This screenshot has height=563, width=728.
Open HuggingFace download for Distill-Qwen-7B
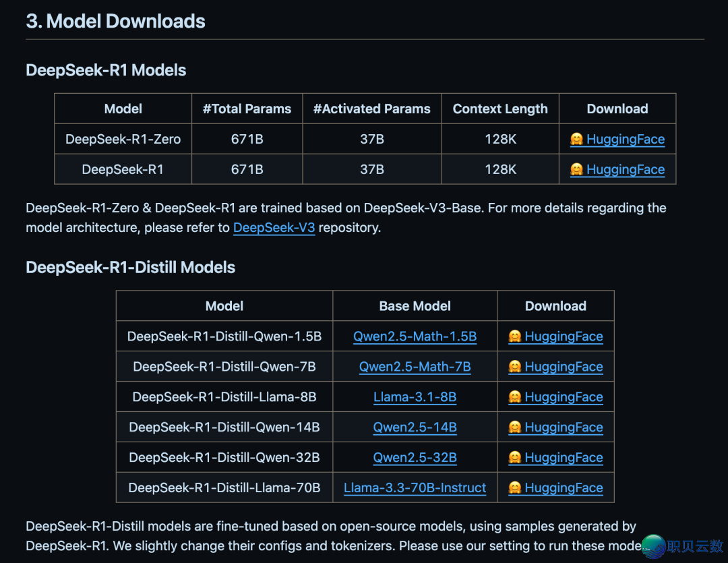click(x=555, y=367)
